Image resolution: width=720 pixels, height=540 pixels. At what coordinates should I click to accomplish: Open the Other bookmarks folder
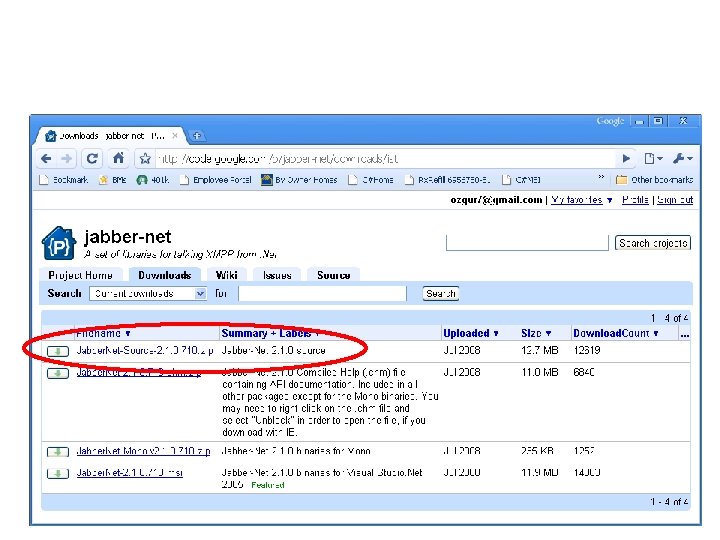coord(654,180)
